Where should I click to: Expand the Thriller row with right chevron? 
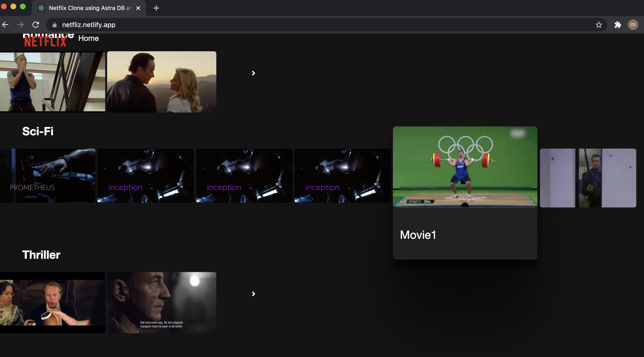253,294
